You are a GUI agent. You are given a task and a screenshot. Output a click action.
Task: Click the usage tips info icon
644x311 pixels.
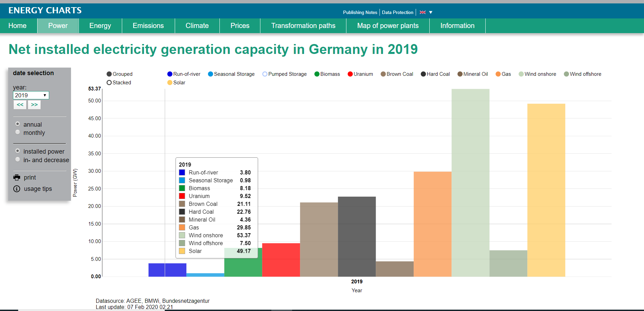pos(17,189)
